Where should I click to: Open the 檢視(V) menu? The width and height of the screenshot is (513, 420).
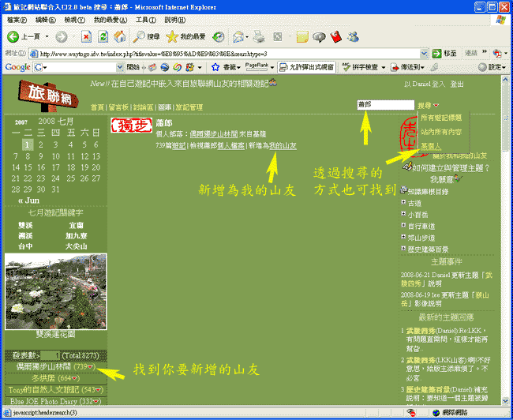pyautogui.click(x=75, y=19)
